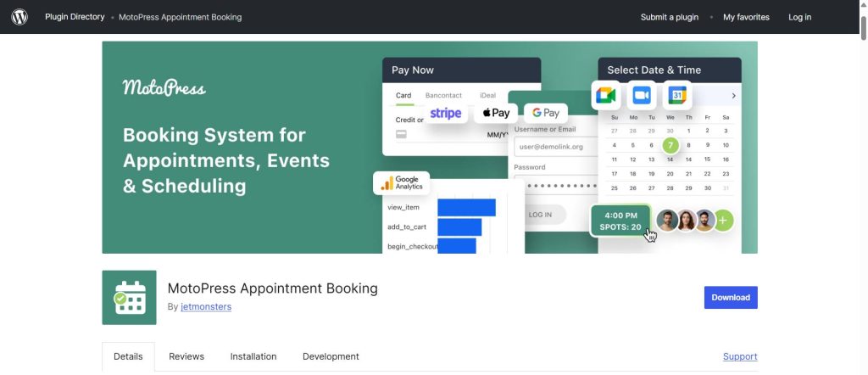Click the plugin calendar icon thumbnail
The image size is (868, 375).
130,298
